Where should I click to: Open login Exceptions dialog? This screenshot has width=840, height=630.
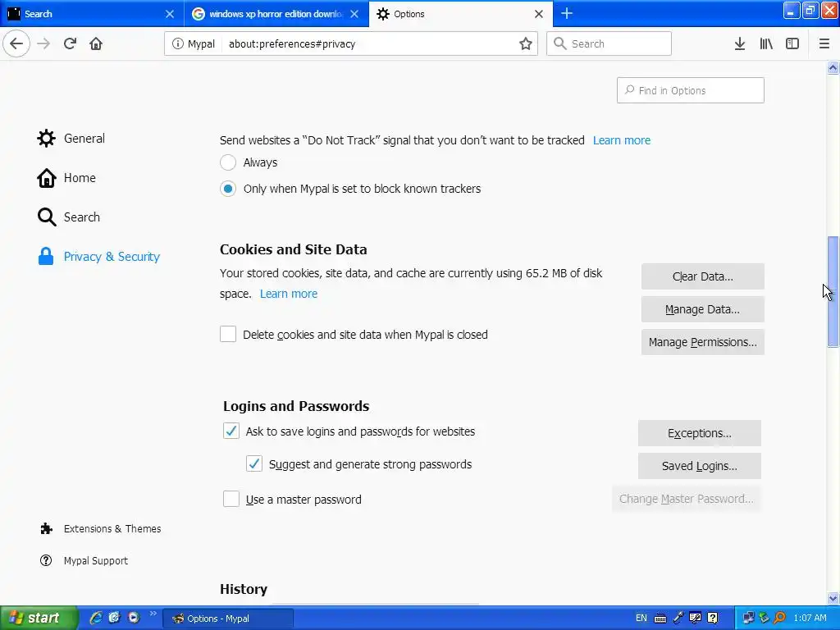[699, 433]
